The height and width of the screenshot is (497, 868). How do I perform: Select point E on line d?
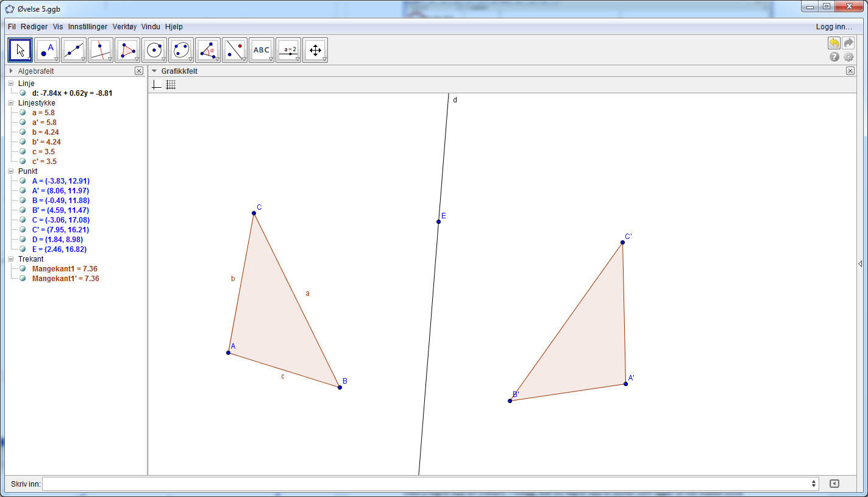438,221
